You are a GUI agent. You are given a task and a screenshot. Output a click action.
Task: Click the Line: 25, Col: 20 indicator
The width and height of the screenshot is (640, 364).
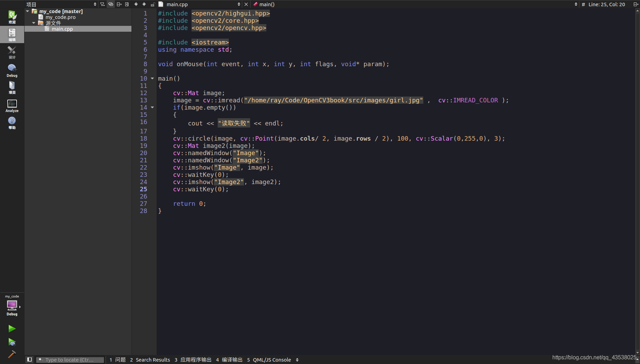point(607,4)
